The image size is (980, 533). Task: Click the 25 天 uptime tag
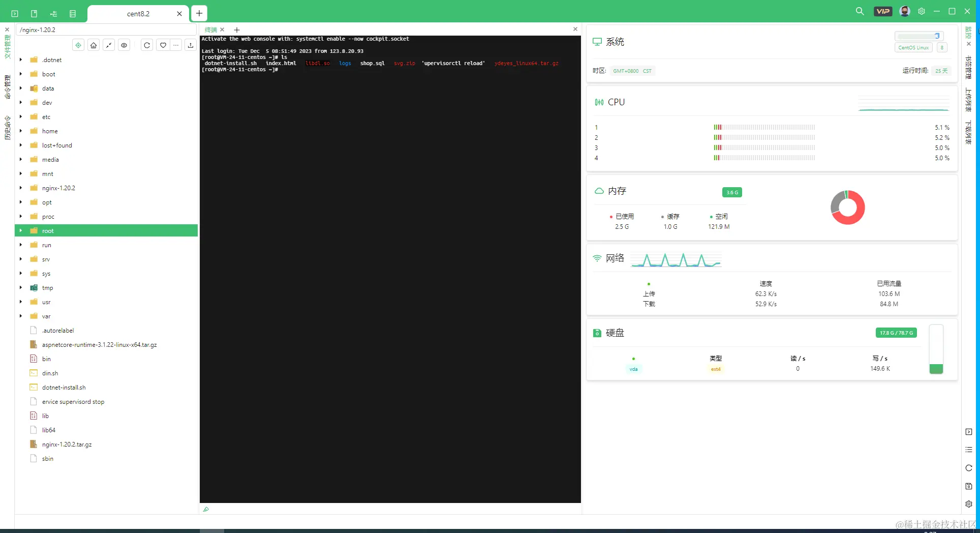[x=941, y=71]
